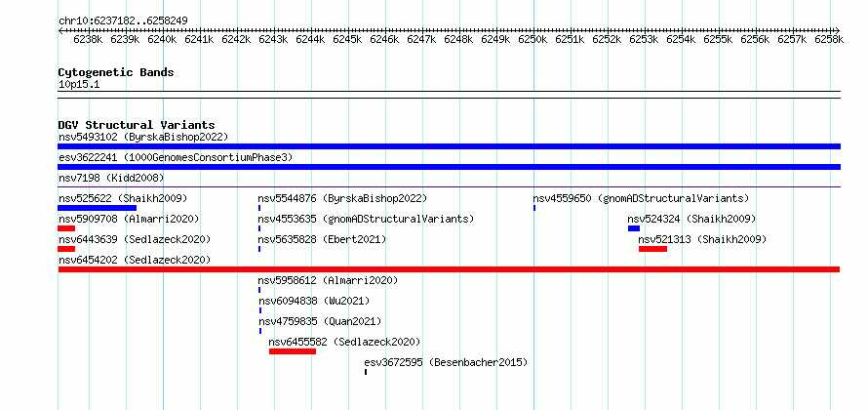Open the nsv5544876 (ByrskaBishop2022) label
The width and height of the screenshot is (868, 410).
click(x=342, y=198)
